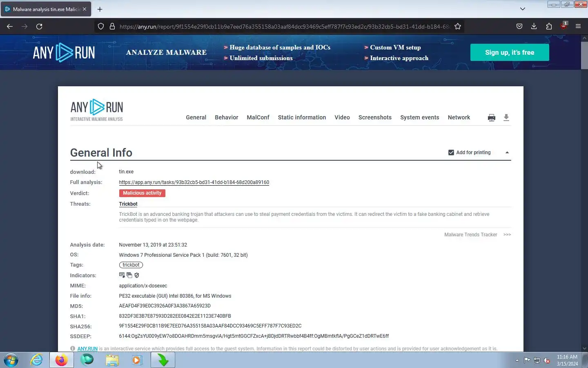The height and width of the screenshot is (368, 588).
Task: Open the Static information section
Action: [x=302, y=117]
